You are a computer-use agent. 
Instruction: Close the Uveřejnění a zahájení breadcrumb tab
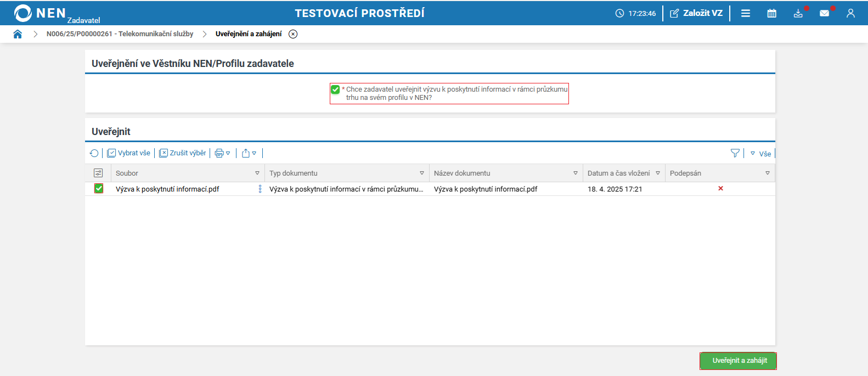(x=293, y=34)
